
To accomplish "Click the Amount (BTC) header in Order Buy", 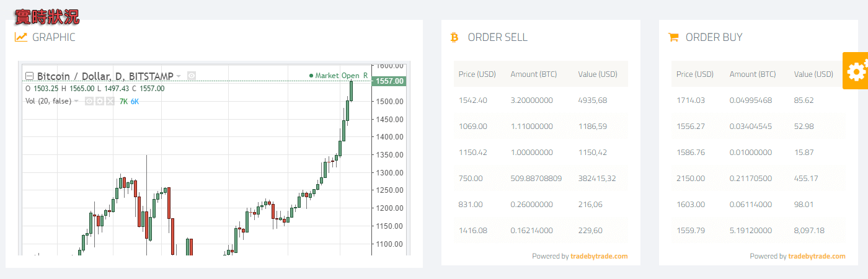I will [752, 74].
